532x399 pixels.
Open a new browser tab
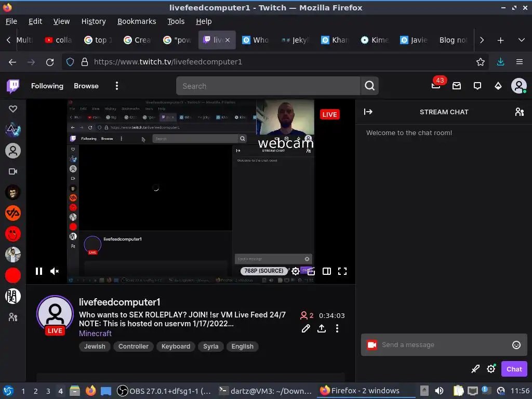[500, 41]
